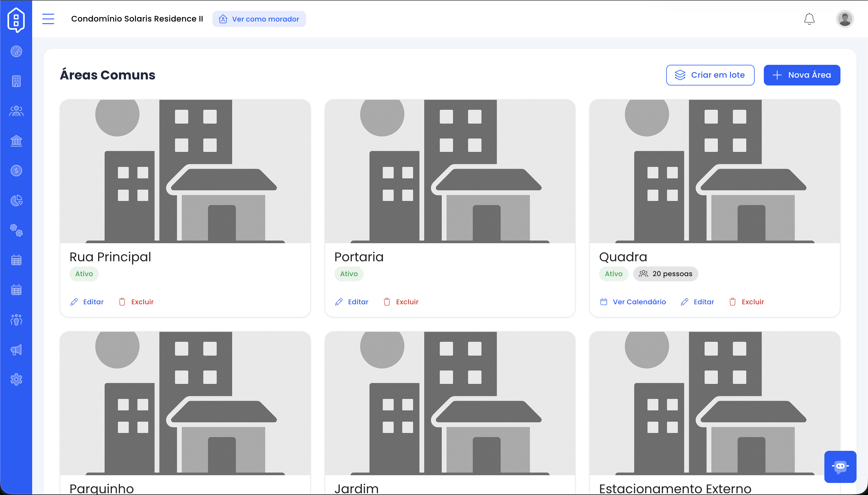The height and width of the screenshot is (495, 868).
Task: Open notifications bell
Action: [x=809, y=19]
